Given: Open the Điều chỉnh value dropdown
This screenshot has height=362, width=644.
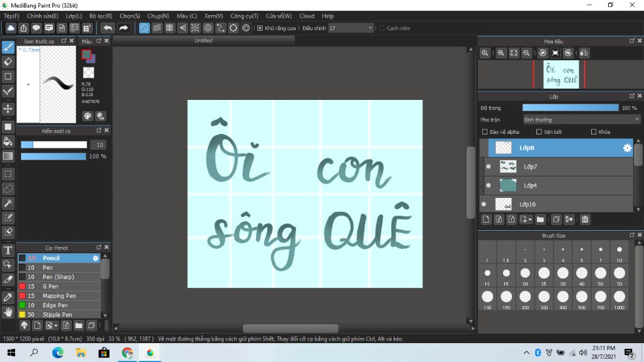Looking at the screenshot, I should pos(351,28).
